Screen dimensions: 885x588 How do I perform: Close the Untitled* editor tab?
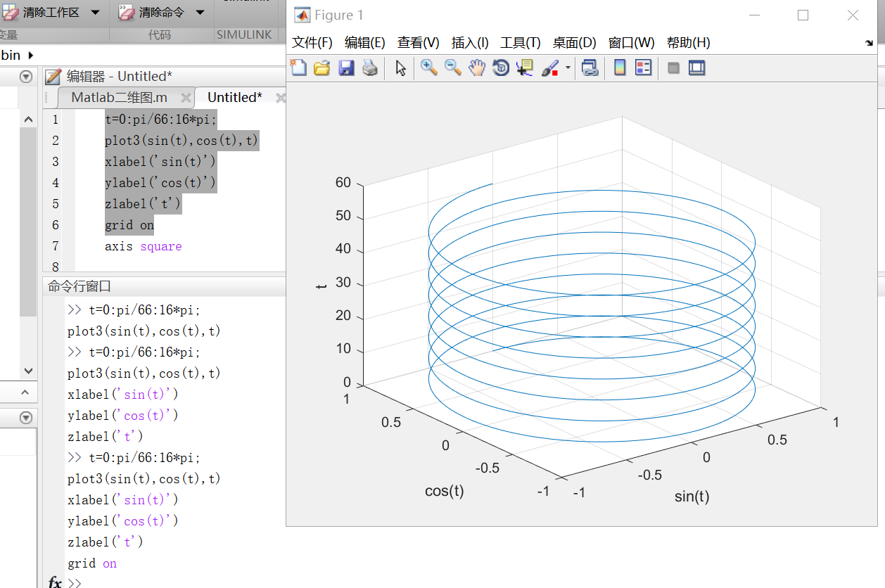(x=281, y=97)
